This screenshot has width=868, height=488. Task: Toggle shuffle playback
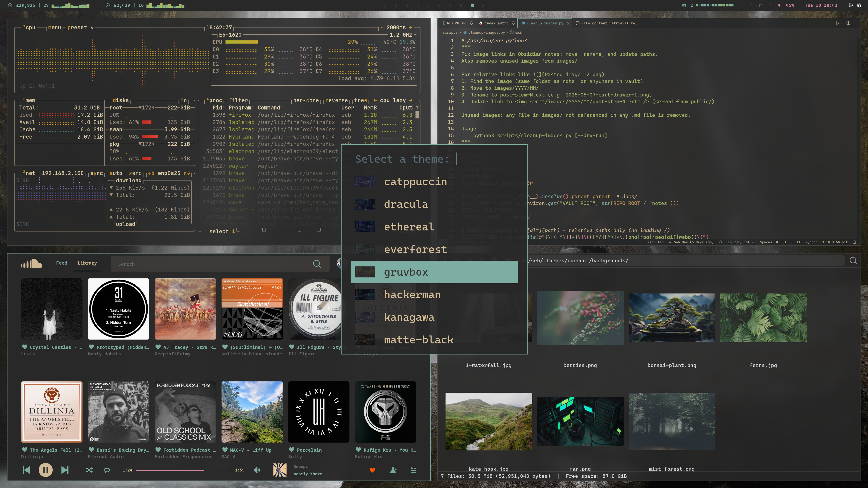click(x=89, y=470)
